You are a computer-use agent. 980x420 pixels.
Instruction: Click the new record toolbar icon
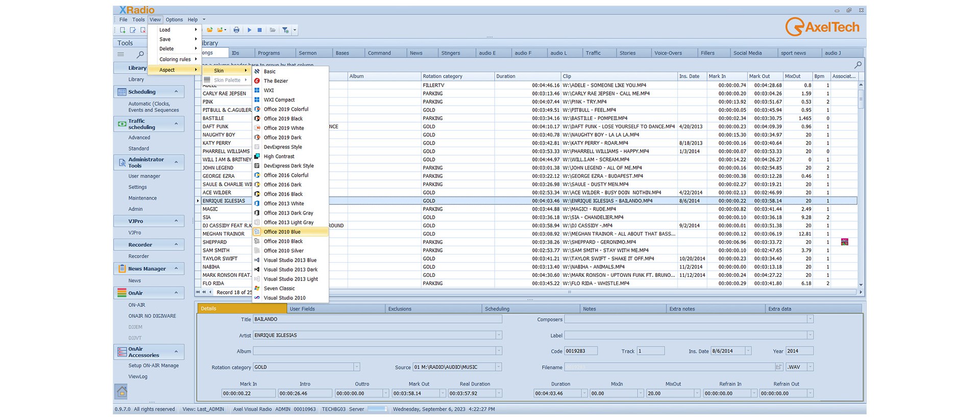click(122, 30)
